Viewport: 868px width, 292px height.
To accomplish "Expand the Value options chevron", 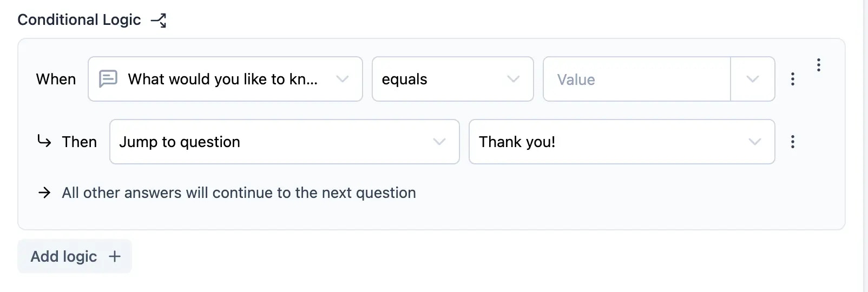I will pos(752,79).
